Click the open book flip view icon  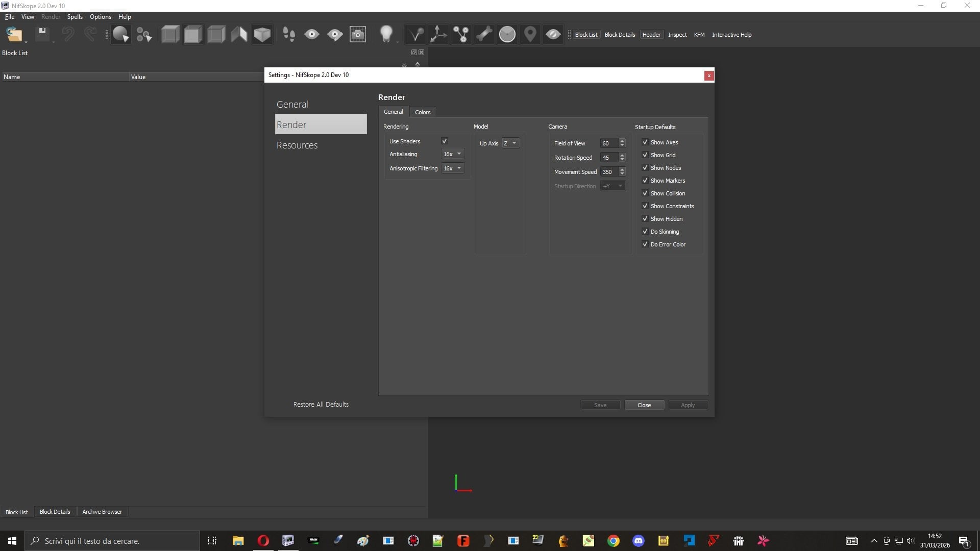239,35
